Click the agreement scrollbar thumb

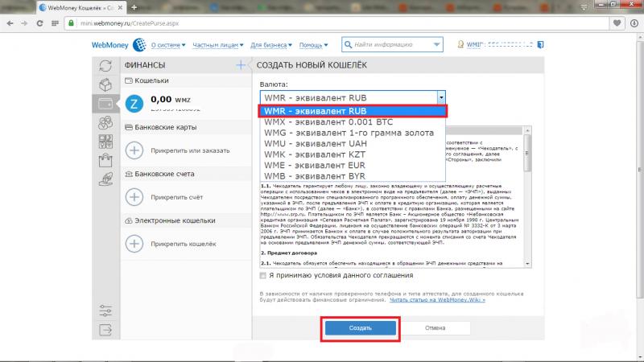tap(528, 153)
